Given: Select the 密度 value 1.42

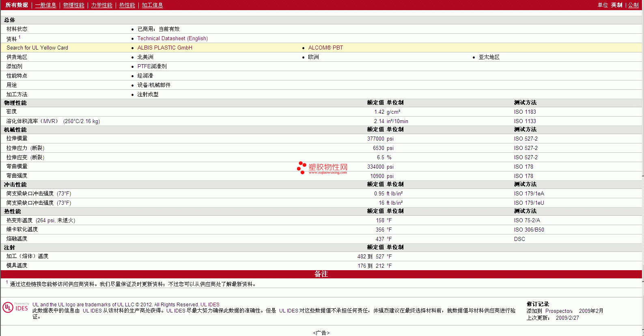Looking at the screenshot, I should (379, 112).
